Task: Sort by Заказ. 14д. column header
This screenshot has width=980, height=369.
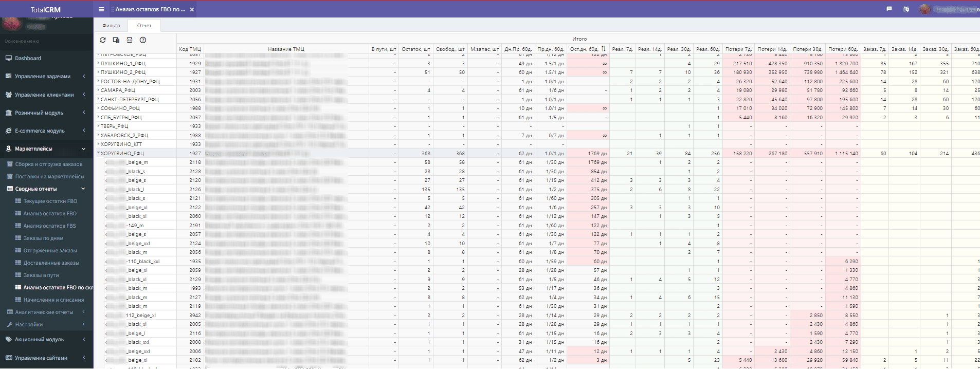Action: pyautogui.click(x=904, y=49)
